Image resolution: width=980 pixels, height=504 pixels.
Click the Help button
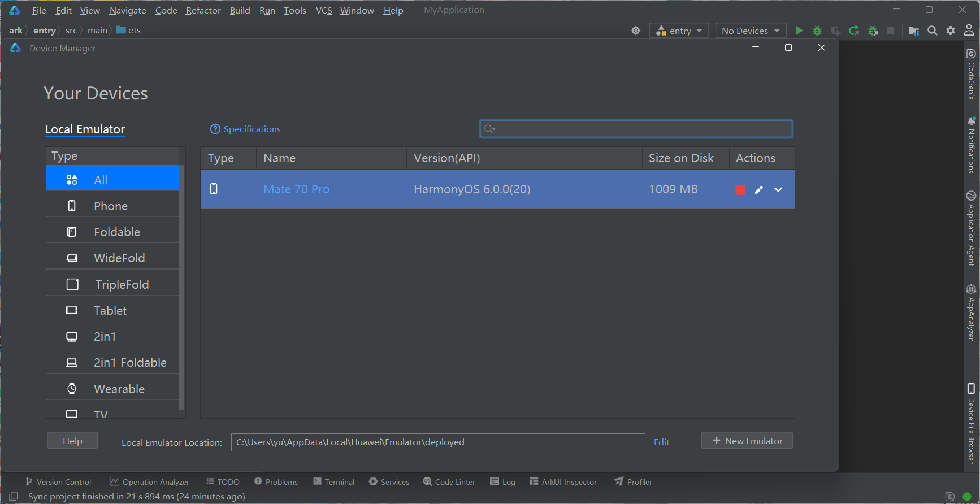coord(72,441)
